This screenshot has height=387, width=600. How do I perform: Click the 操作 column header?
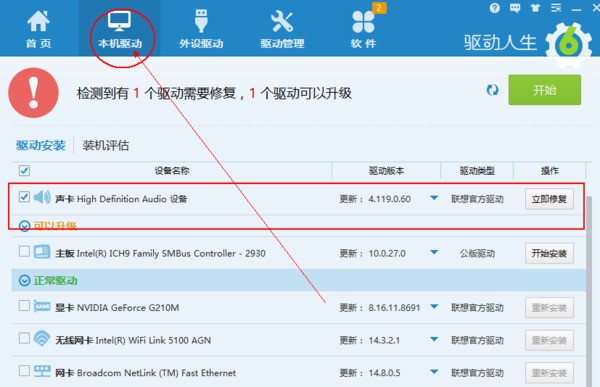point(549,171)
